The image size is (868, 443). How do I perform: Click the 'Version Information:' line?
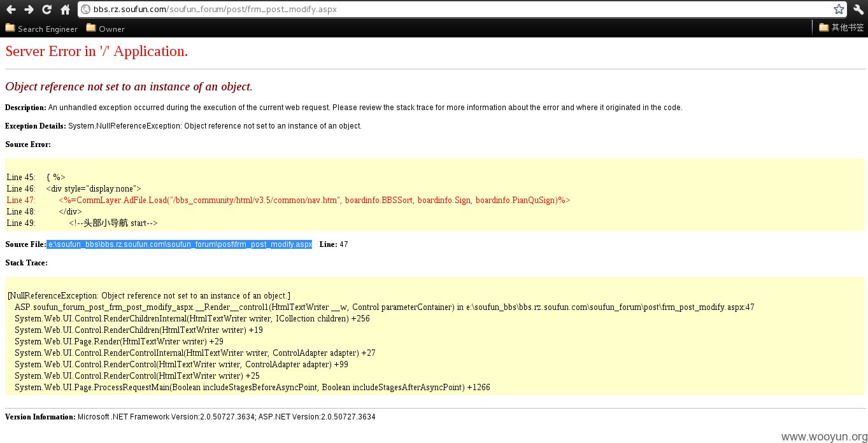click(190, 417)
